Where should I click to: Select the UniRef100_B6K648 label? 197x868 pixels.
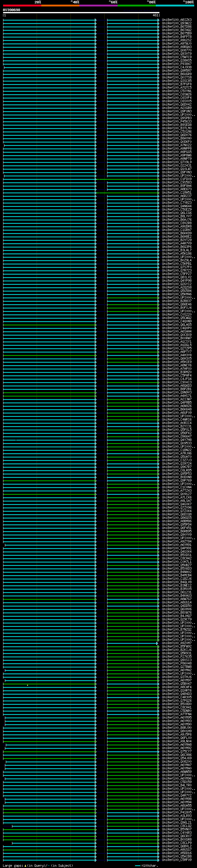[177, 410]
